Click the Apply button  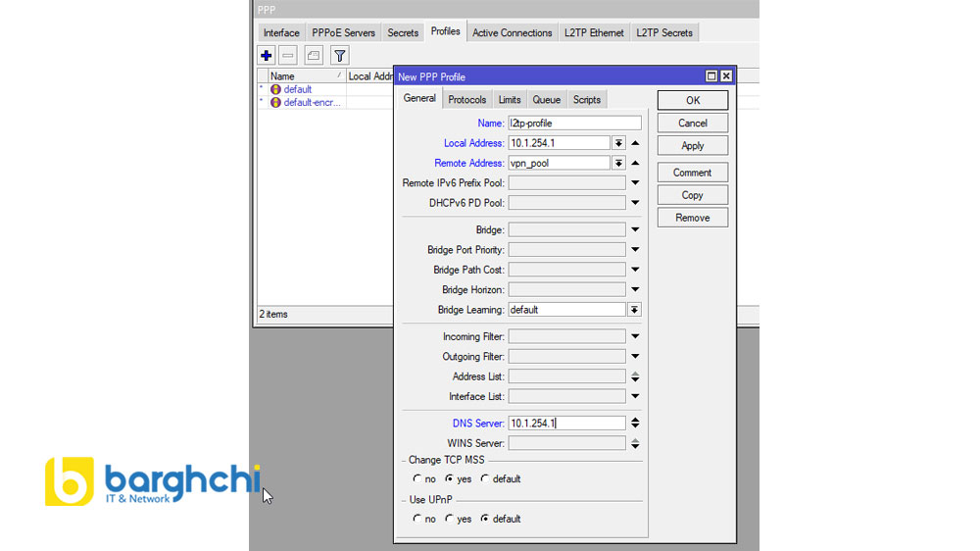(x=692, y=145)
